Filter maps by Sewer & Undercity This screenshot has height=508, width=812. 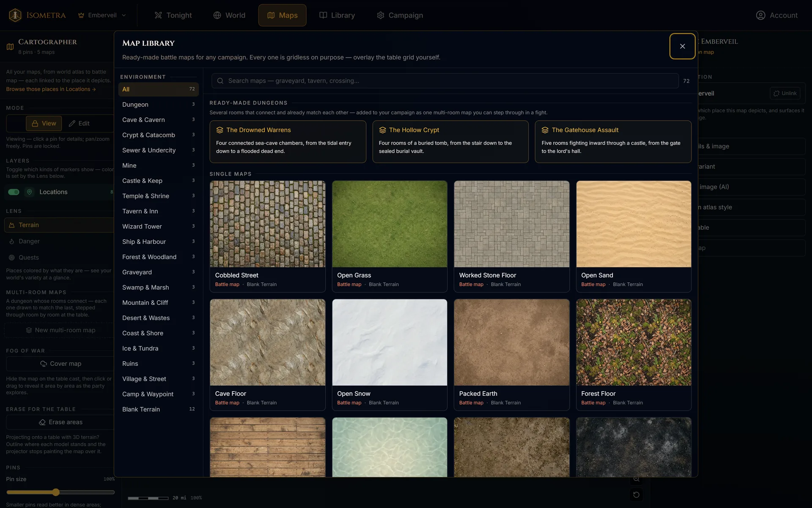159,150
